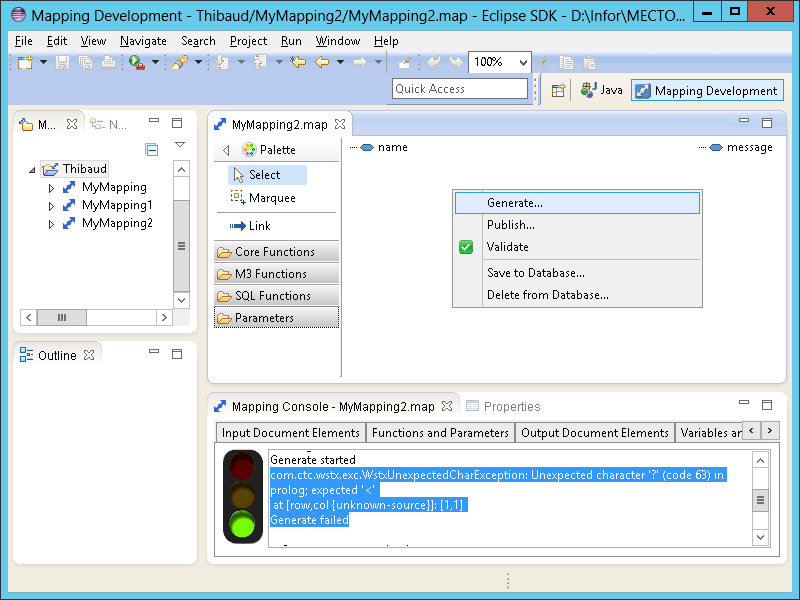Select Generate... from the context menu

(x=514, y=203)
